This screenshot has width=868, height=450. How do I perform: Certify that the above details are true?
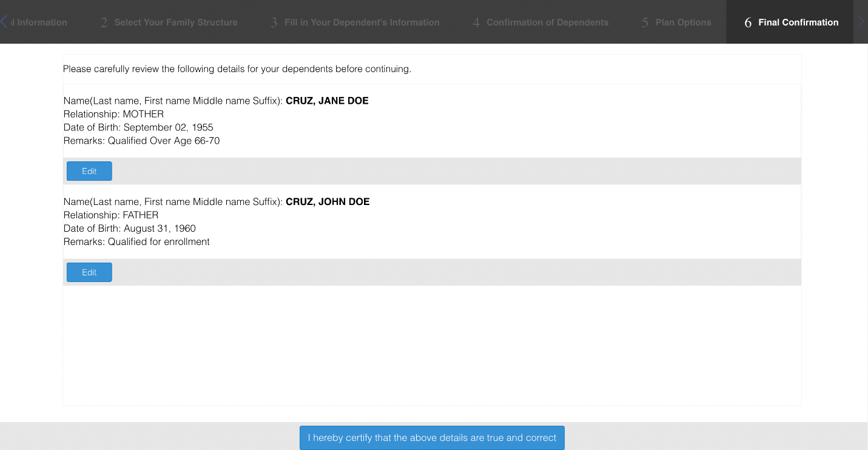point(432,438)
